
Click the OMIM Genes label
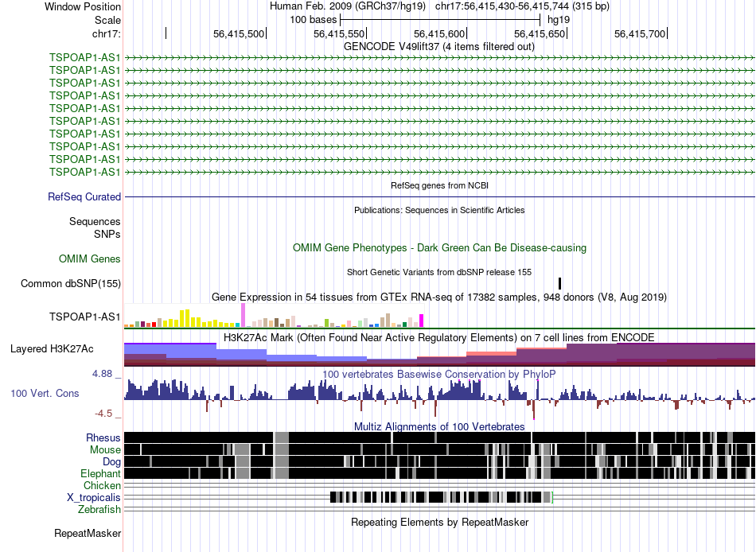90,259
